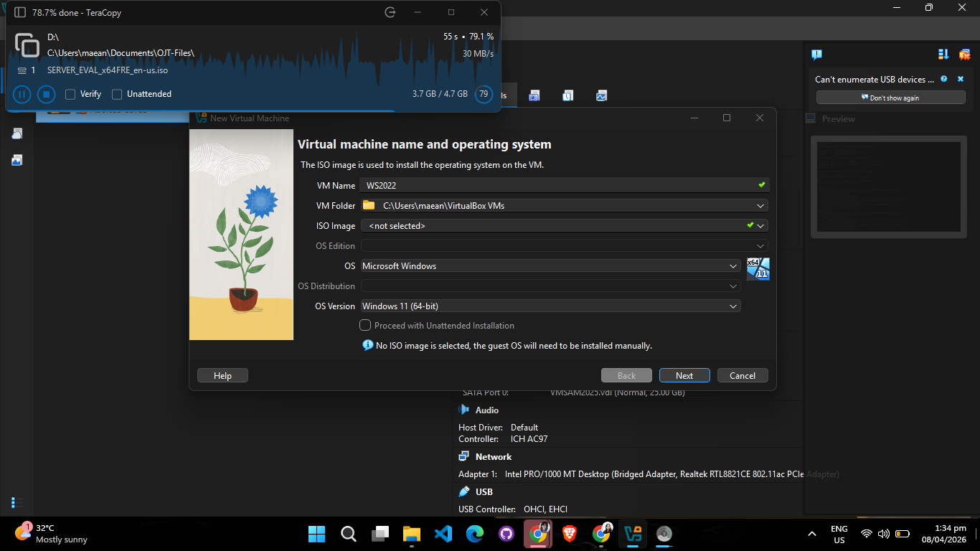The height and width of the screenshot is (551, 980).
Task: Open the Snapshots tab icon in VirtualBox
Action: click(534, 95)
